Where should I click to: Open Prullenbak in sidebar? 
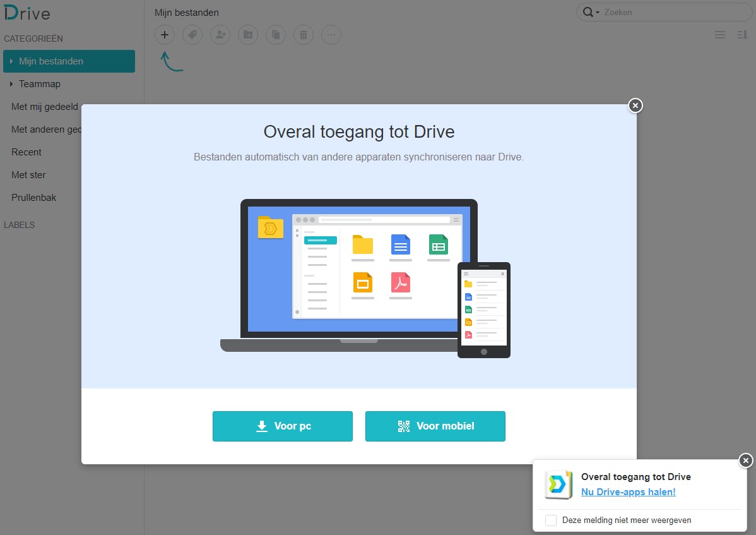[x=33, y=197]
